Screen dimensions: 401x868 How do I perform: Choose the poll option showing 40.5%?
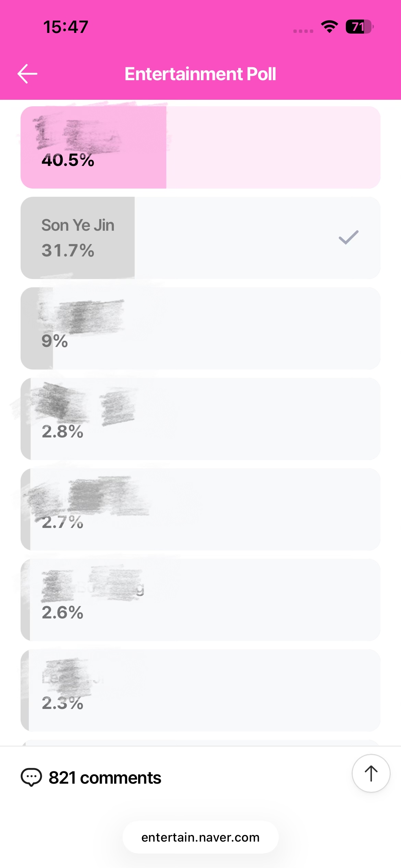[x=200, y=147]
